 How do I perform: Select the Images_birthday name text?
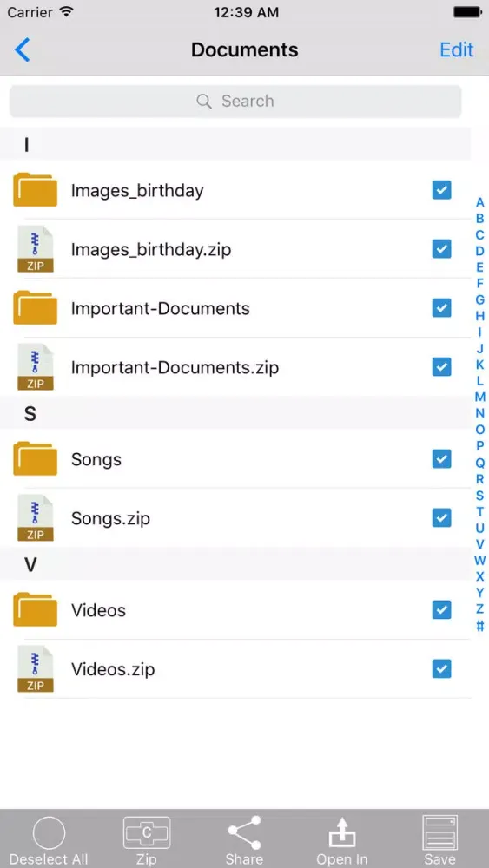click(137, 191)
